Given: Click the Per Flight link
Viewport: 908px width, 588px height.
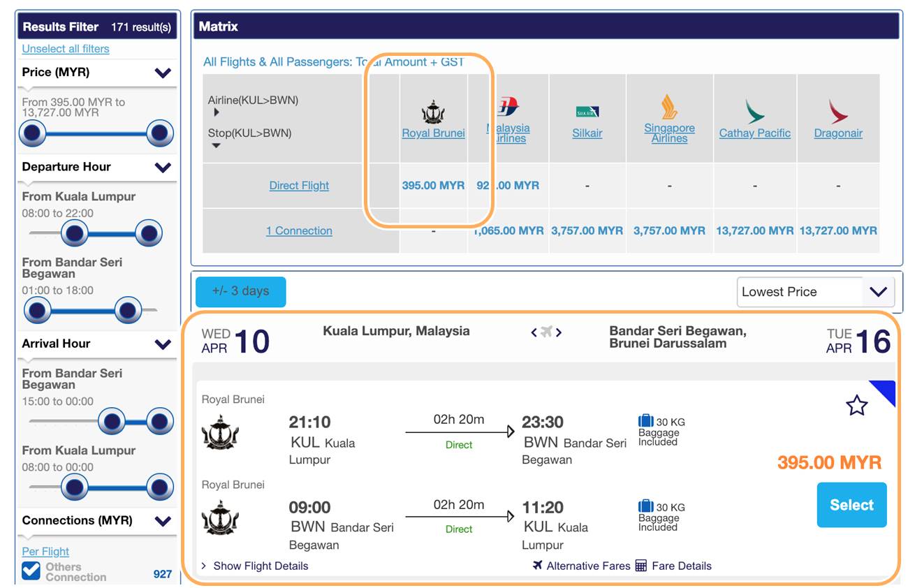Looking at the screenshot, I should [x=45, y=552].
